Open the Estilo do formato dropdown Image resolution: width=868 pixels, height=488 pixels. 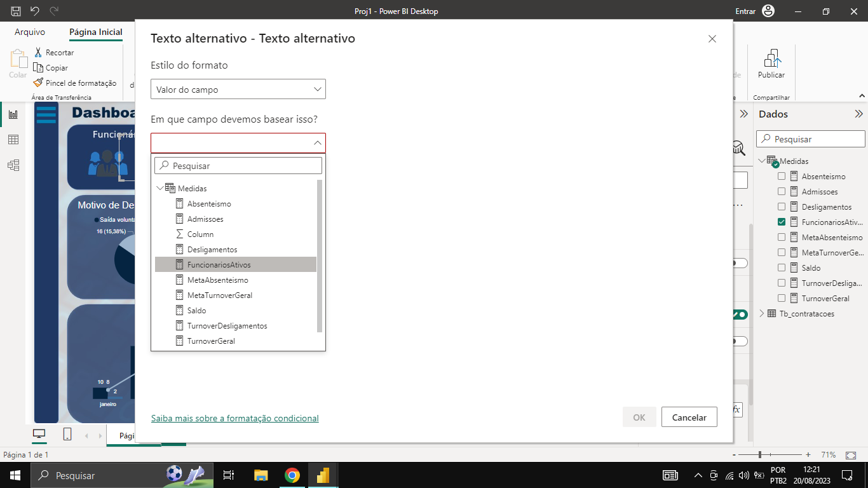click(238, 90)
